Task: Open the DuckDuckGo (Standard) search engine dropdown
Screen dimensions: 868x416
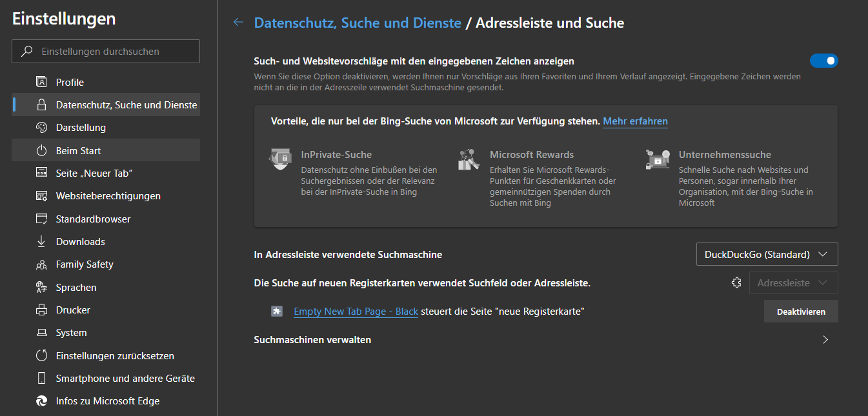Action: (x=767, y=254)
